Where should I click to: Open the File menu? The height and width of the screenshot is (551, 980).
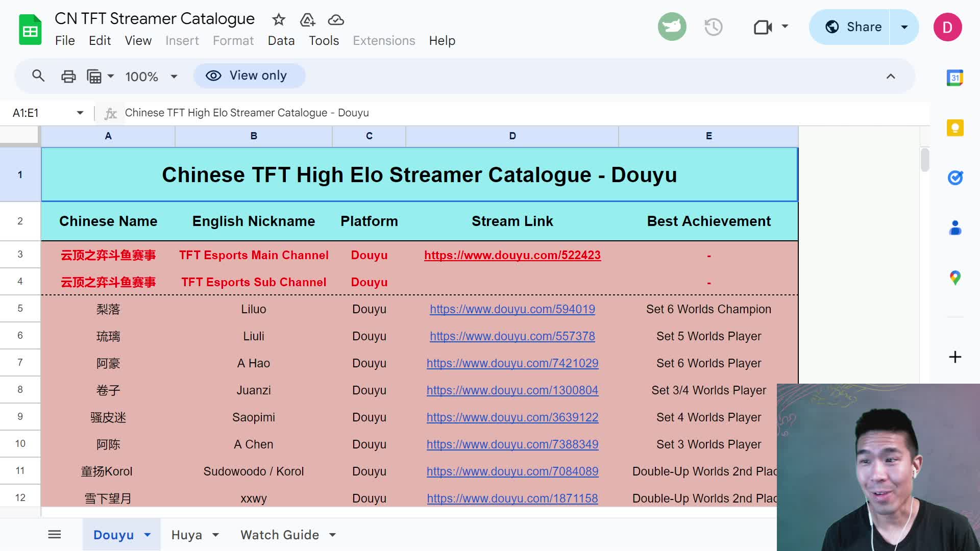point(65,41)
